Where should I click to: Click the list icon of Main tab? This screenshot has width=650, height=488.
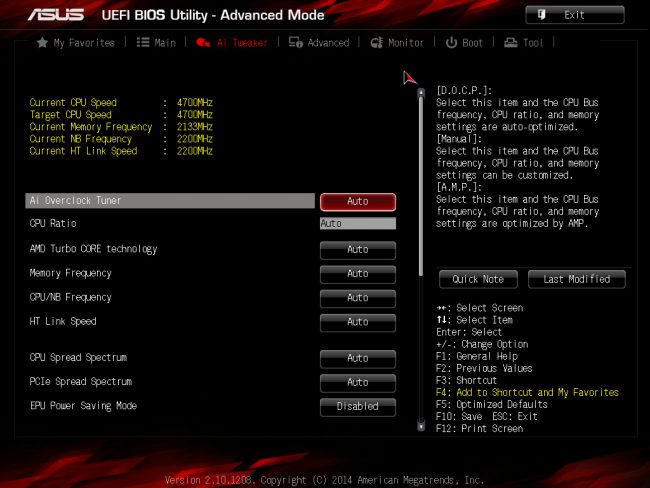(143, 43)
